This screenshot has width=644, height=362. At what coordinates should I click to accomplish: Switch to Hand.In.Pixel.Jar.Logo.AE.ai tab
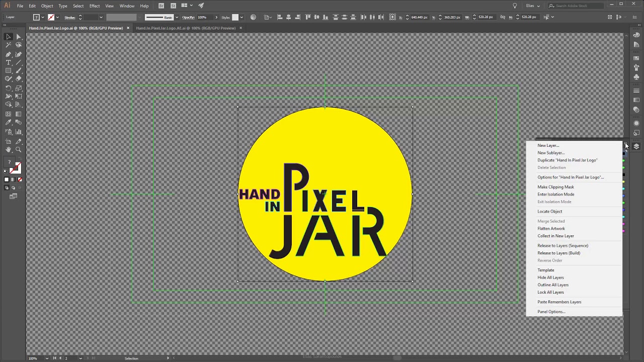[186, 28]
